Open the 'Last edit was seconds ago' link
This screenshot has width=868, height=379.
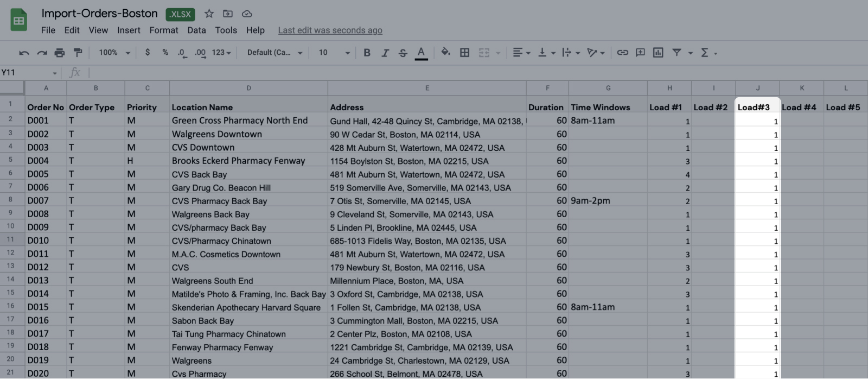click(x=330, y=30)
